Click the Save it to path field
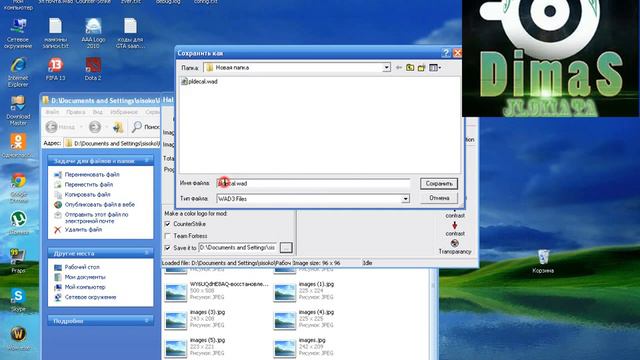This screenshot has height=360, width=640. point(238,247)
